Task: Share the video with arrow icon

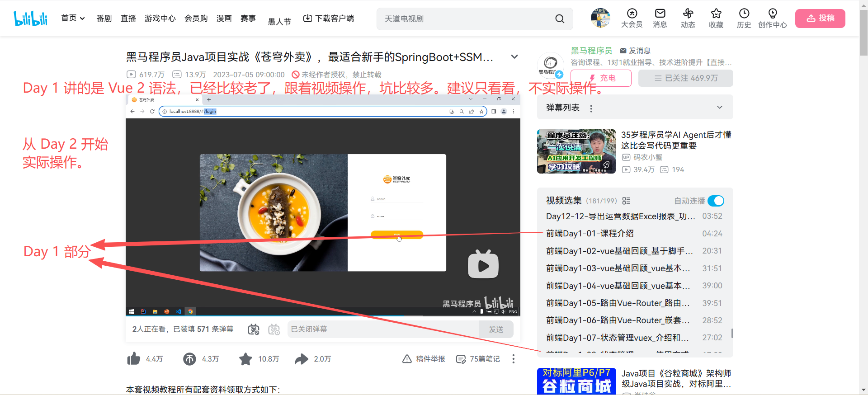Action: pyautogui.click(x=302, y=359)
